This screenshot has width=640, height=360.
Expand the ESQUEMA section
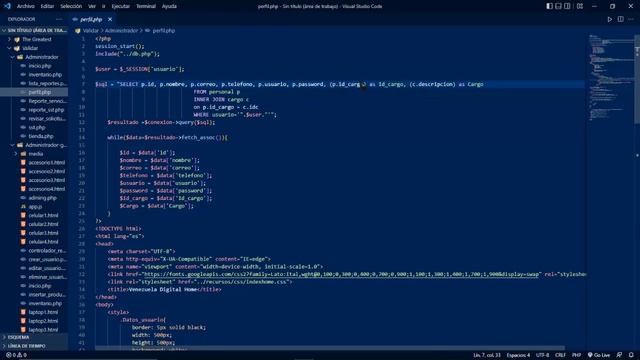pos(34,337)
